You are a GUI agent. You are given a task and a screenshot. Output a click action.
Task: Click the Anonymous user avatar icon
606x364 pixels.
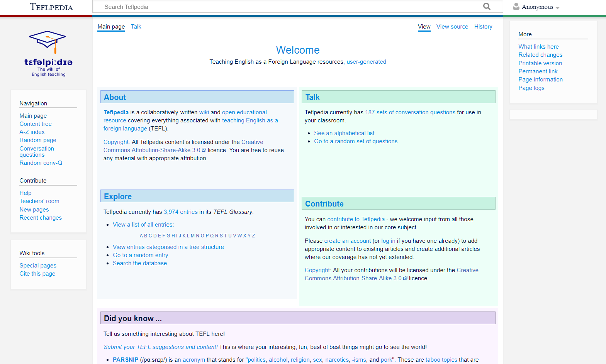(516, 7)
